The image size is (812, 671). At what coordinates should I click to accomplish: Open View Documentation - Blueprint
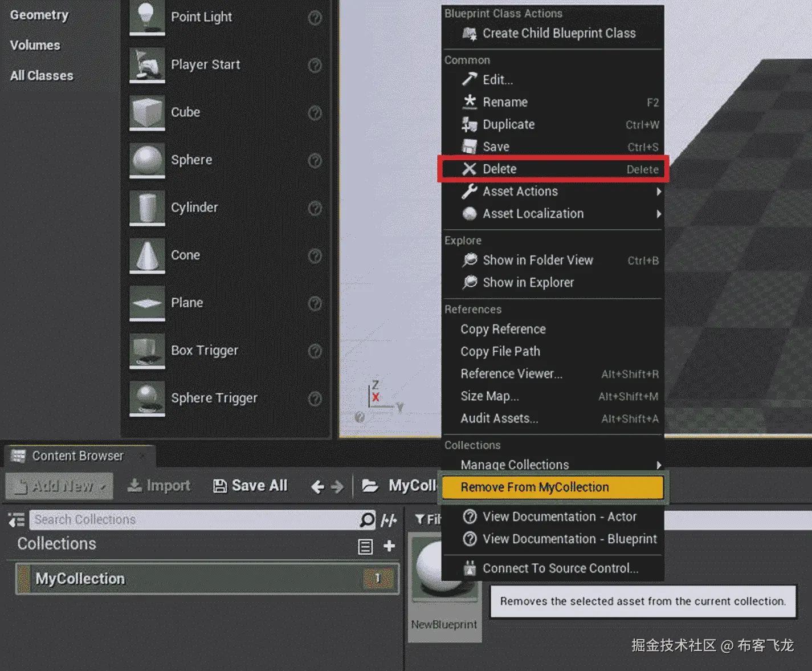coord(553,539)
